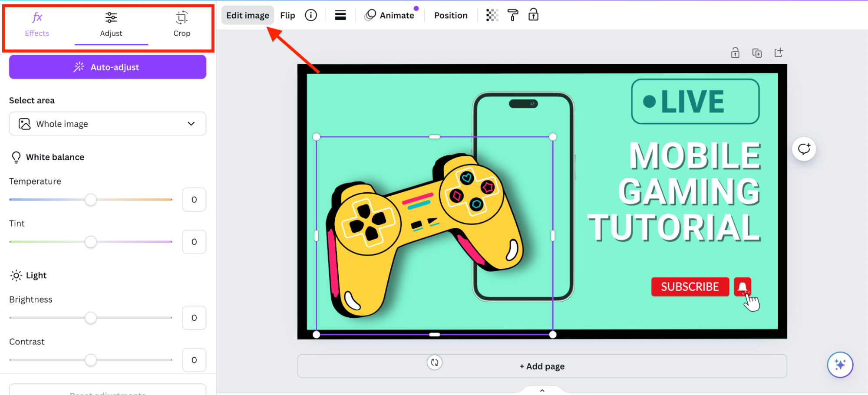Open transparency settings with checkerboard icon

[x=492, y=15]
